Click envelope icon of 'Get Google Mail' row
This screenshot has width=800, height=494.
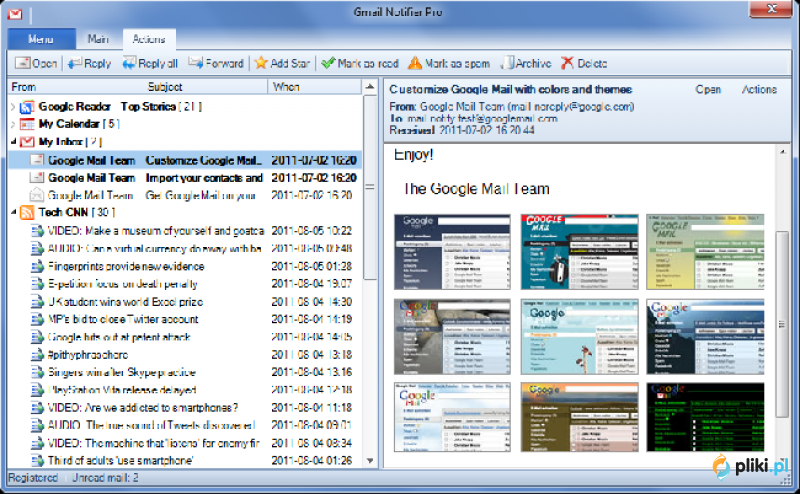[37, 195]
